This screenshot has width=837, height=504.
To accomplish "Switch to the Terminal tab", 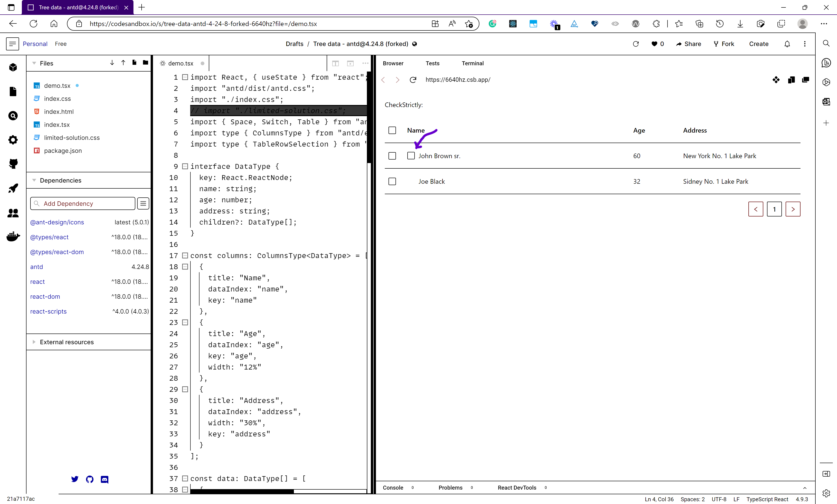I will pyautogui.click(x=472, y=63).
